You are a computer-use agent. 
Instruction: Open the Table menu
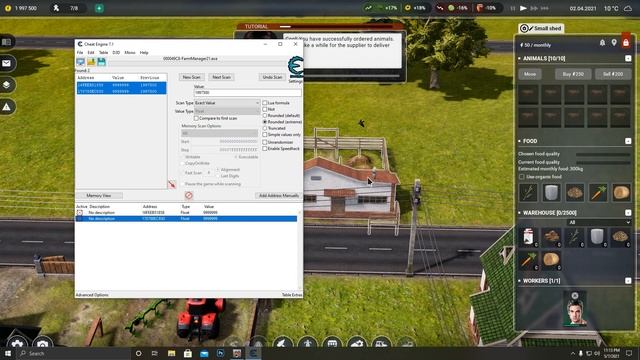pos(104,53)
